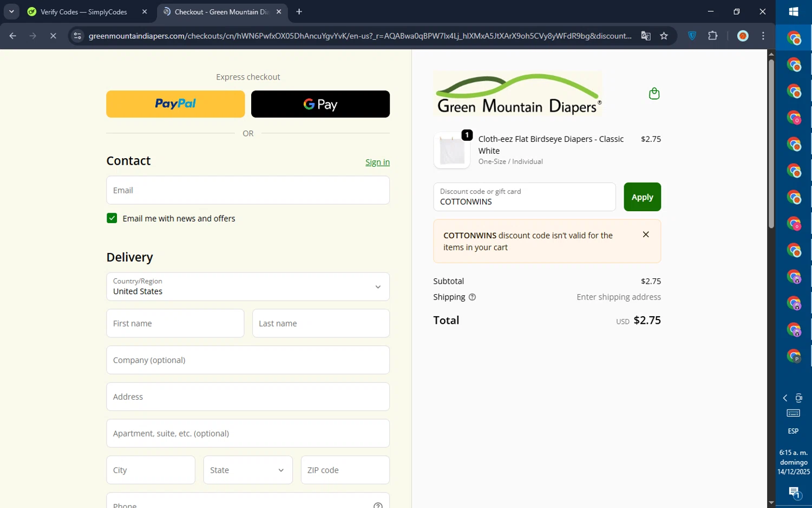Open the Extensions puzzle menu
812x508 pixels.
[x=713, y=36]
